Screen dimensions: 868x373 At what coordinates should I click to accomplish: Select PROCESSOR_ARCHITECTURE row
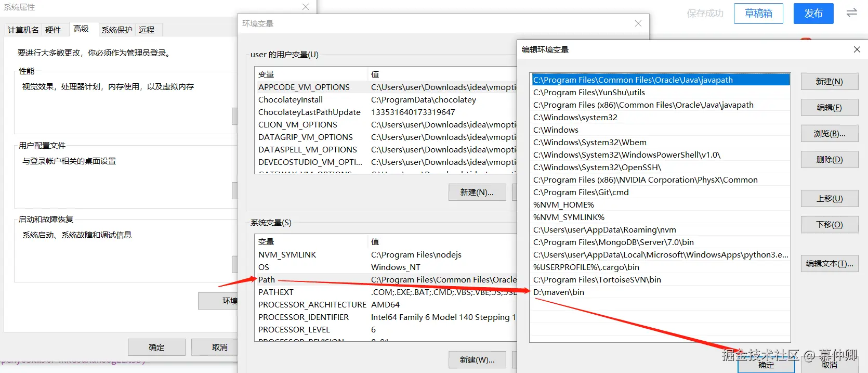[x=386, y=304]
